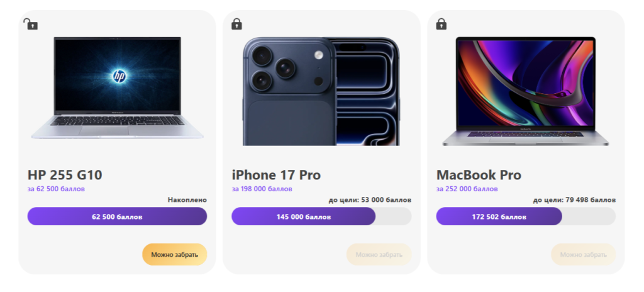Click the "за 62 500 баллов" price text
The width and height of the screenshot is (644, 292).
pos(56,189)
